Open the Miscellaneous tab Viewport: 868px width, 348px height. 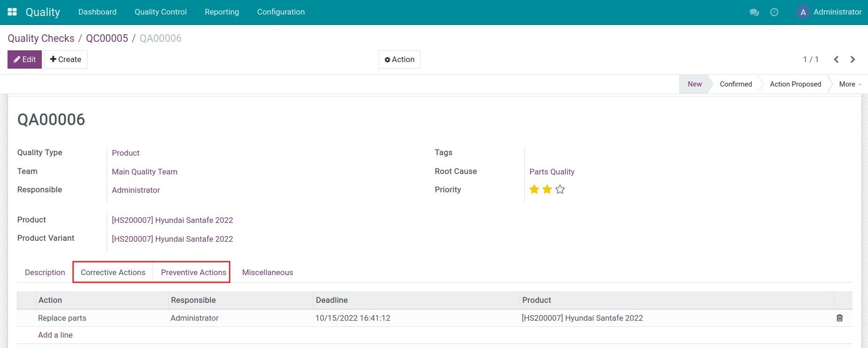pos(267,272)
